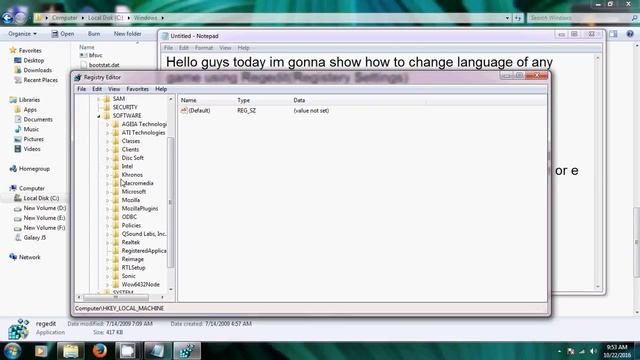
Task: Open Downloads in Explorer Favorites
Action: 38,70
